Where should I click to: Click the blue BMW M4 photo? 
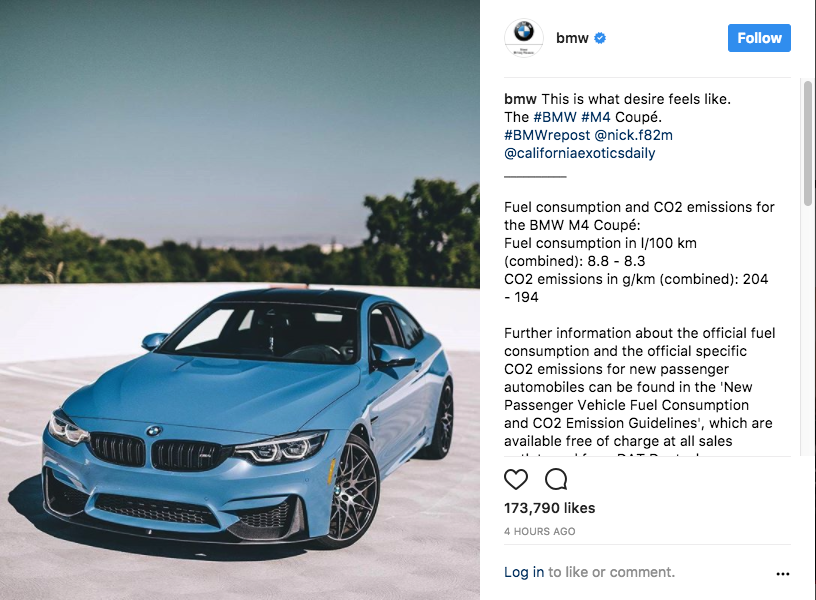(x=239, y=300)
